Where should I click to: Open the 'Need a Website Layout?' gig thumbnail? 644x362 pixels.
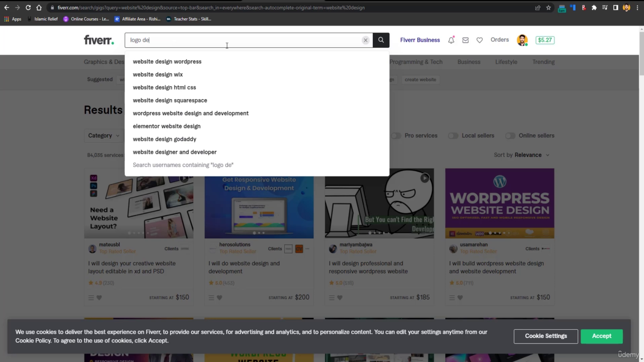click(139, 203)
